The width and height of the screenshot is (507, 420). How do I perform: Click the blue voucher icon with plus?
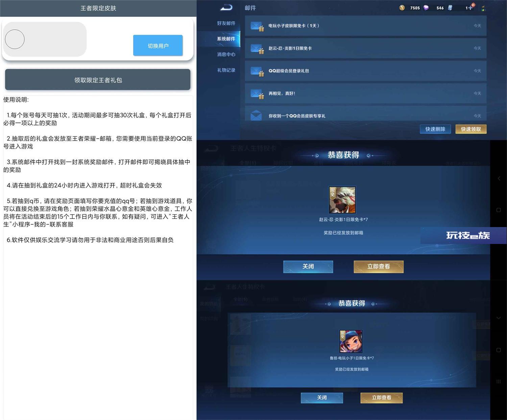coord(450,8)
